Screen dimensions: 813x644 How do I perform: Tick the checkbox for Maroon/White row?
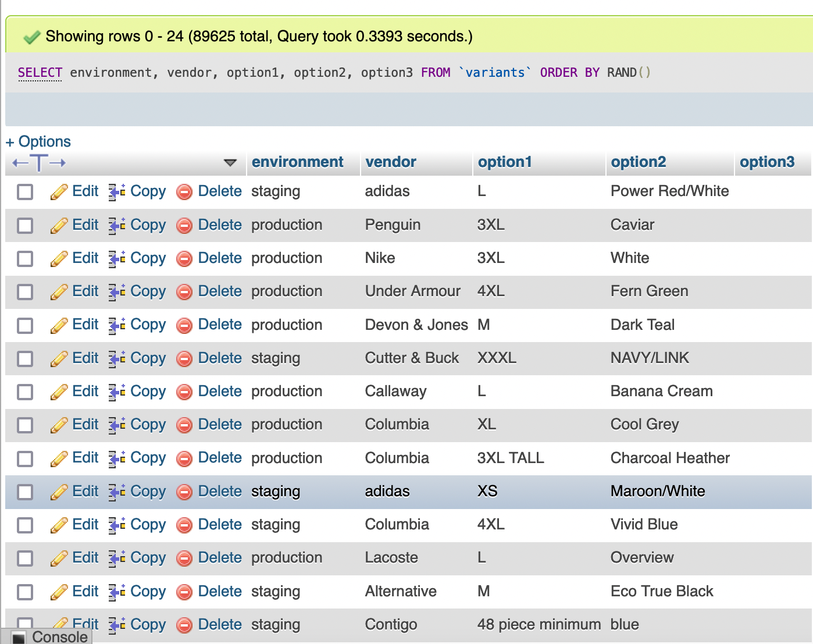(25, 492)
